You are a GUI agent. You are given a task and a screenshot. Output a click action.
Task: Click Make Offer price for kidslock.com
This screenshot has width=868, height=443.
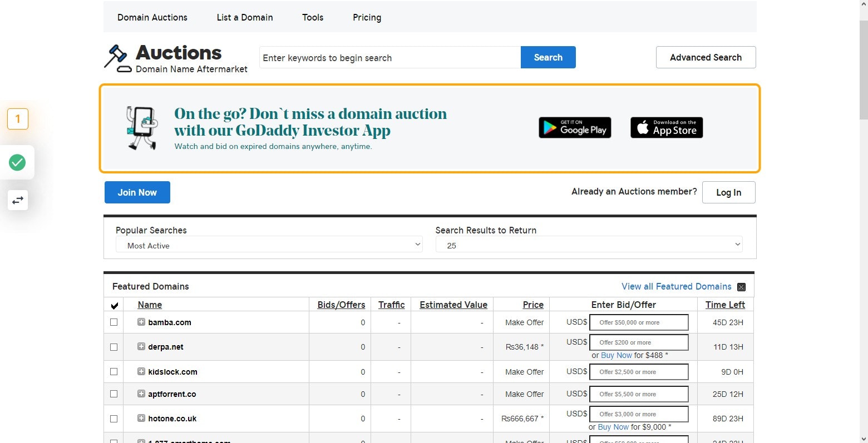tap(525, 372)
